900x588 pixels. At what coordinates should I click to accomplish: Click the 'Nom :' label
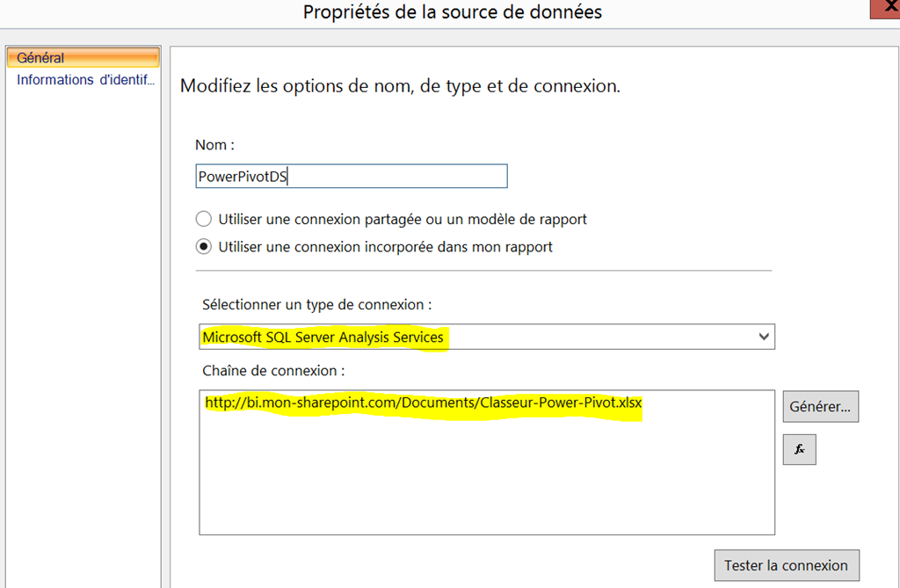coord(214,145)
